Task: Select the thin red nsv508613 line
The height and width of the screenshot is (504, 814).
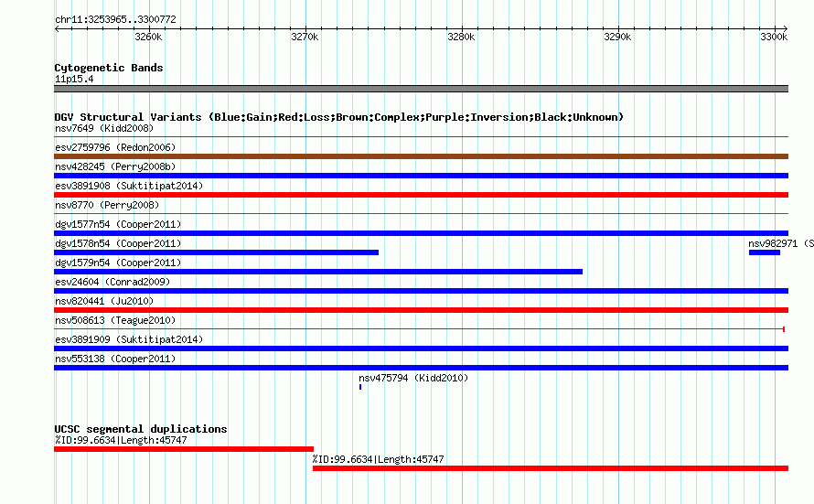Action: (x=419, y=329)
